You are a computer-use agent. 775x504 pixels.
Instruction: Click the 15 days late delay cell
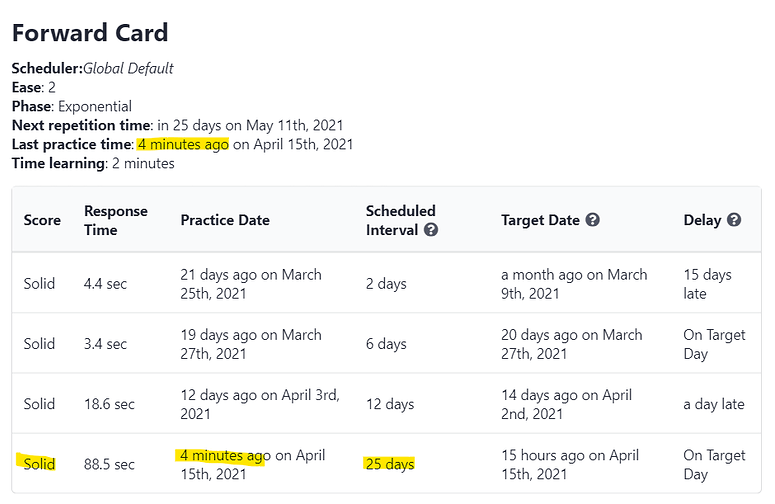707,284
